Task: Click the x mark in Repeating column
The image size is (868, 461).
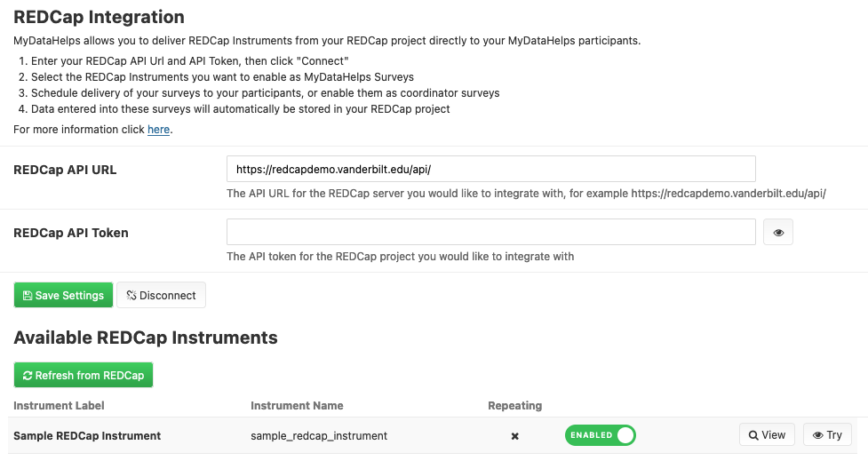Action: pos(514,436)
